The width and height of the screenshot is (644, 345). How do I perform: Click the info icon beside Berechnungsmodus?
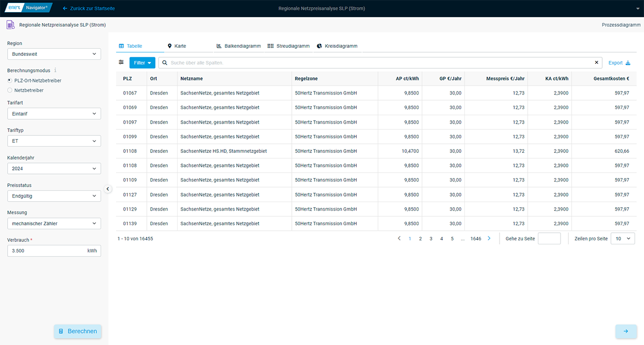click(55, 70)
